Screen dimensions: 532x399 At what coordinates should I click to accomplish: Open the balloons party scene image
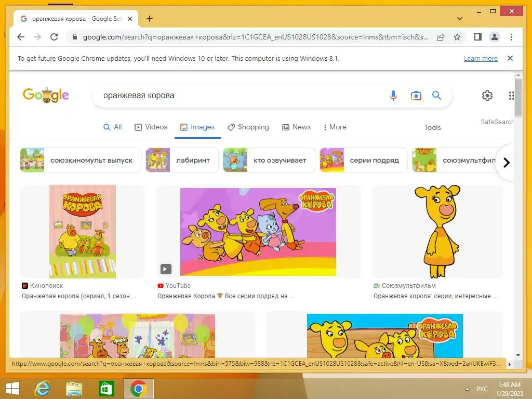(137, 336)
